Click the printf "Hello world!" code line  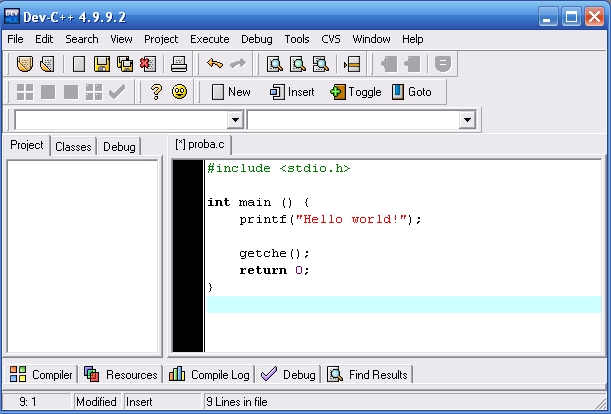pyautogui.click(x=330, y=219)
